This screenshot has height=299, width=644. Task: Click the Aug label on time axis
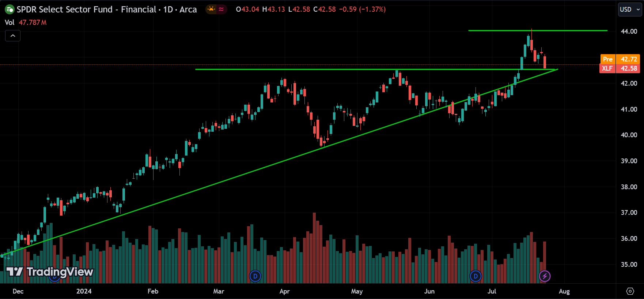point(564,291)
